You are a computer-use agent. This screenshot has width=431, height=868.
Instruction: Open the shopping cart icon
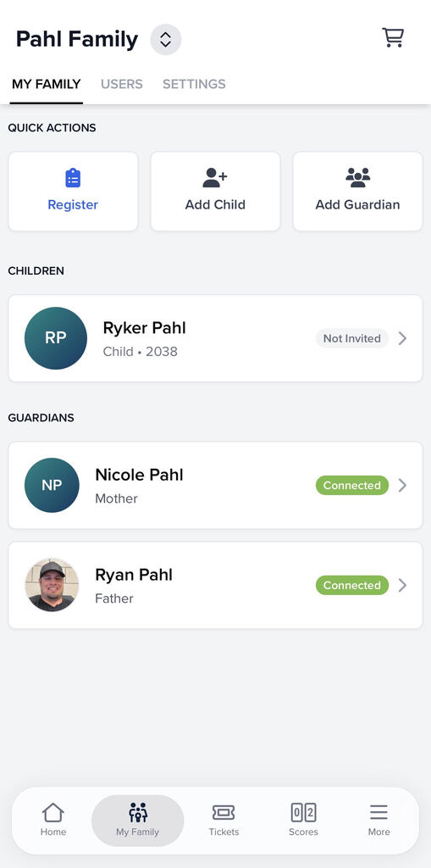click(393, 37)
